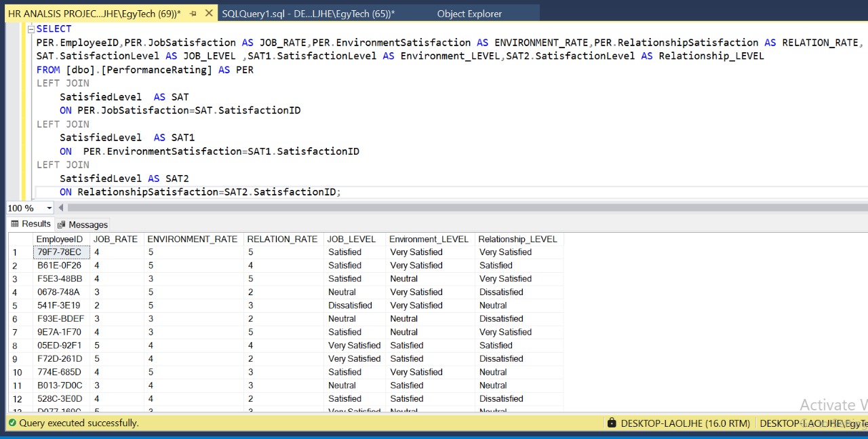The height and width of the screenshot is (439, 868).
Task: Select the cell 05ED-92F1
Action: click(61, 345)
